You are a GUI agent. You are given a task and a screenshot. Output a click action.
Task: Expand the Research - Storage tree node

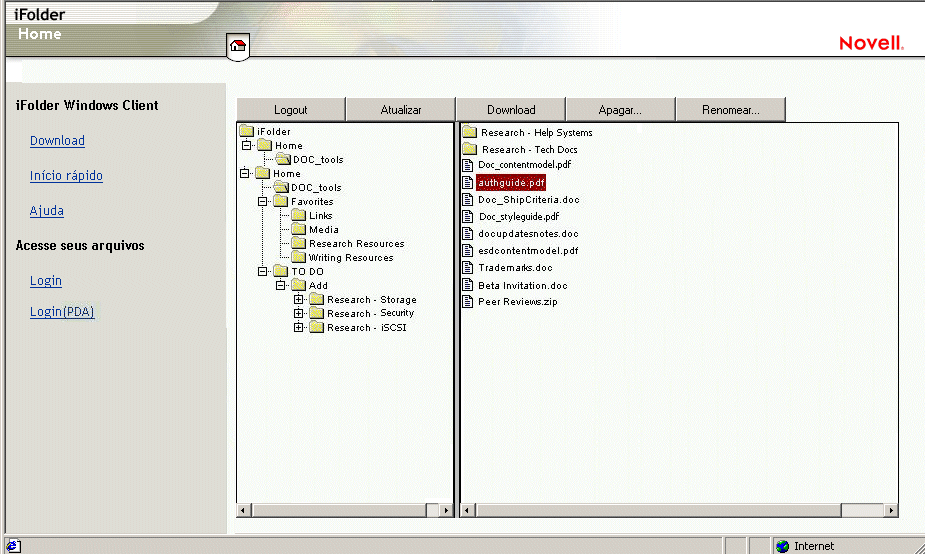(299, 299)
